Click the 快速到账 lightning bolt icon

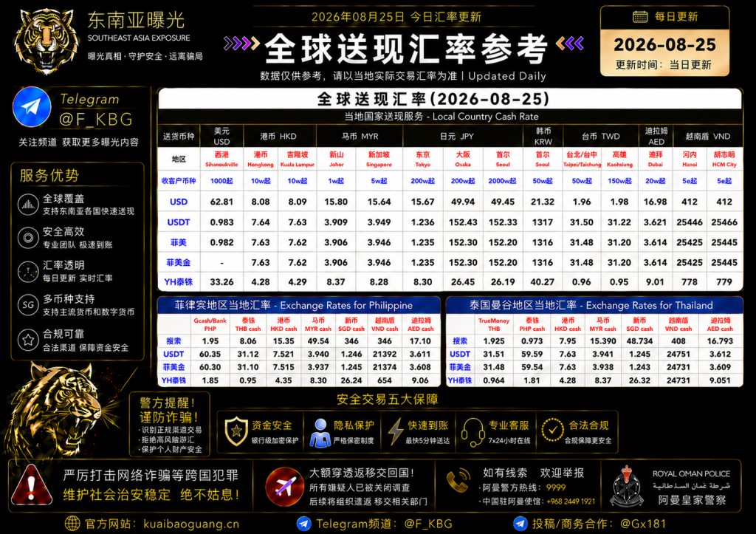point(396,432)
